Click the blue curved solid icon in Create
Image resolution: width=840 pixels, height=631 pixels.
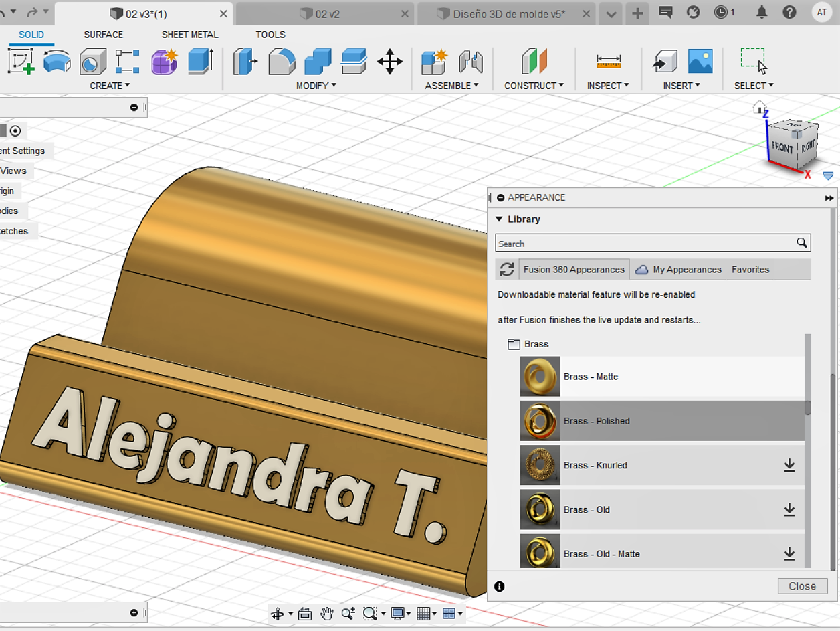[57, 62]
